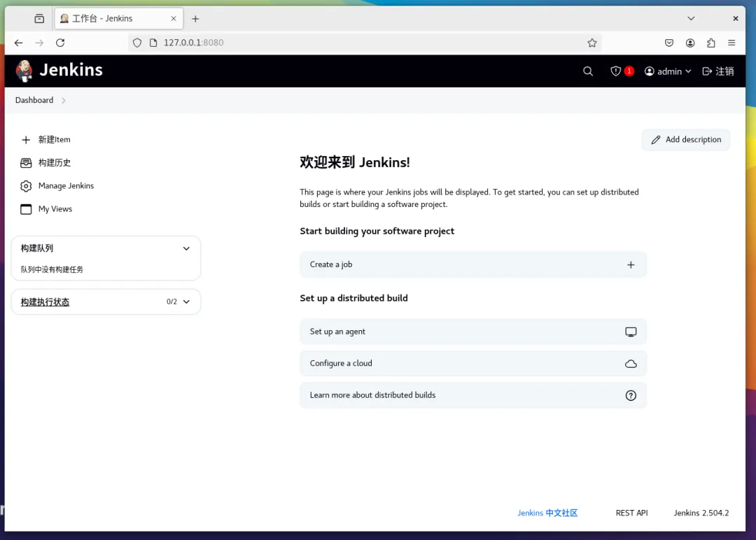Go back with the browser back arrow
Screen dimensions: 756x540
(x=18, y=43)
